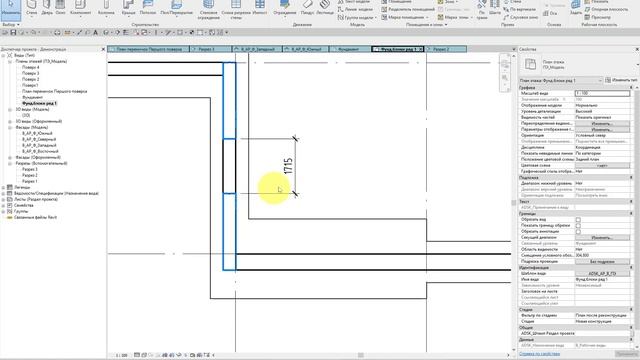Click the Масштаб вида 1:100 value field

pos(602,93)
